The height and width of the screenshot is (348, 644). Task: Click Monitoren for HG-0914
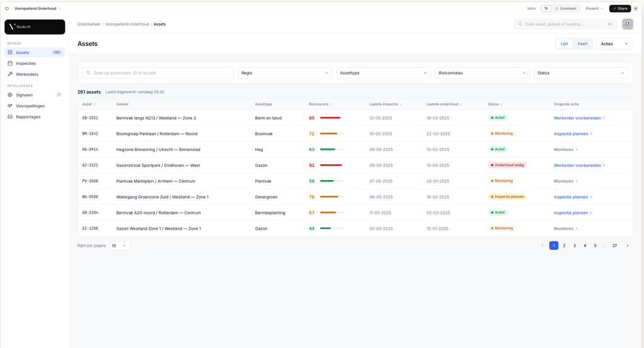tap(565, 150)
